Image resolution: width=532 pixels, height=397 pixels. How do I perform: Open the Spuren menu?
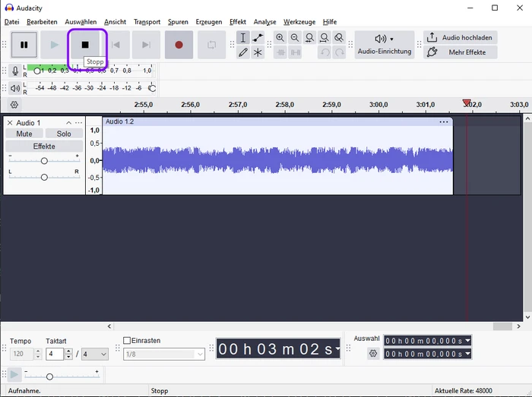click(178, 22)
